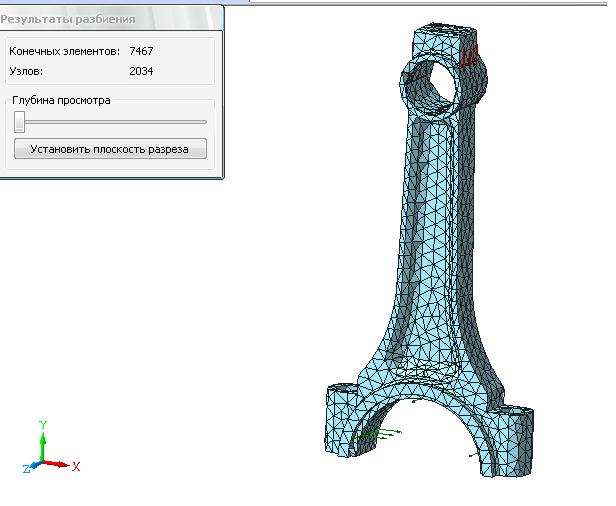The image size is (616, 506).
Task: Click the meshed connecting rod model
Action: [431, 251]
